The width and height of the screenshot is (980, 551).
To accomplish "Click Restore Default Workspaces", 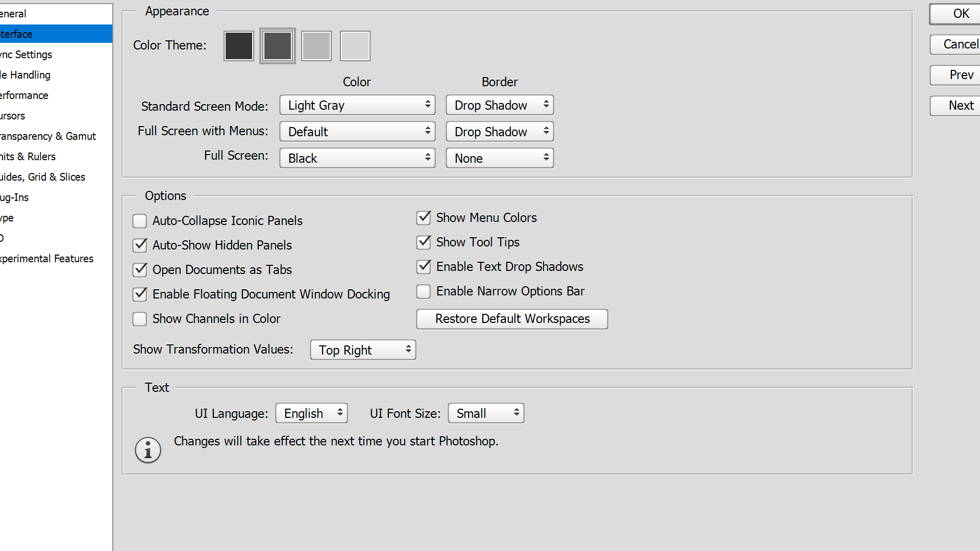I will pyautogui.click(x=511, y=319).
